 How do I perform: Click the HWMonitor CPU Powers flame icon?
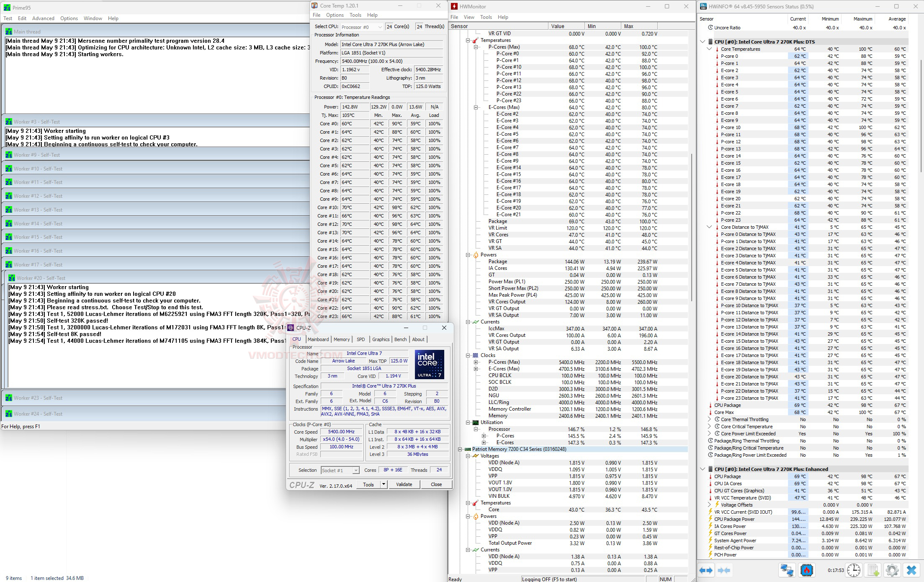(x=476, y=255)
